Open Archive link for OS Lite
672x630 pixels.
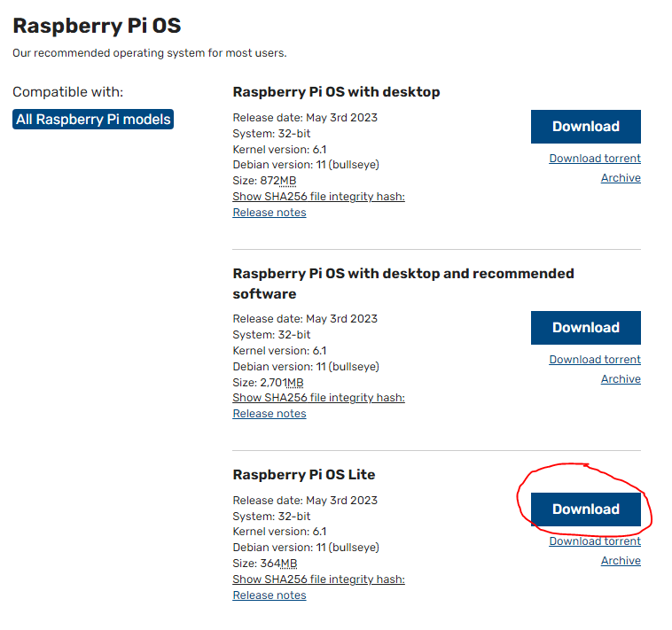tap(621, 561)
